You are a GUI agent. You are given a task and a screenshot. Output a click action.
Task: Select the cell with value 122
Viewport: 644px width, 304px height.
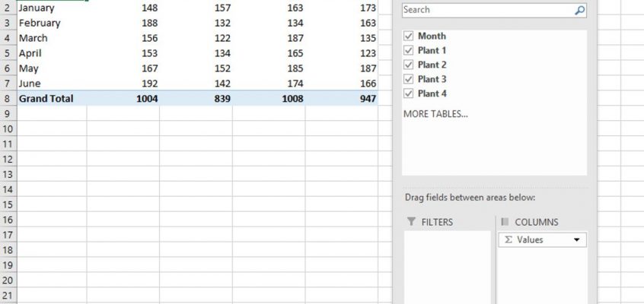coord(196,38)
